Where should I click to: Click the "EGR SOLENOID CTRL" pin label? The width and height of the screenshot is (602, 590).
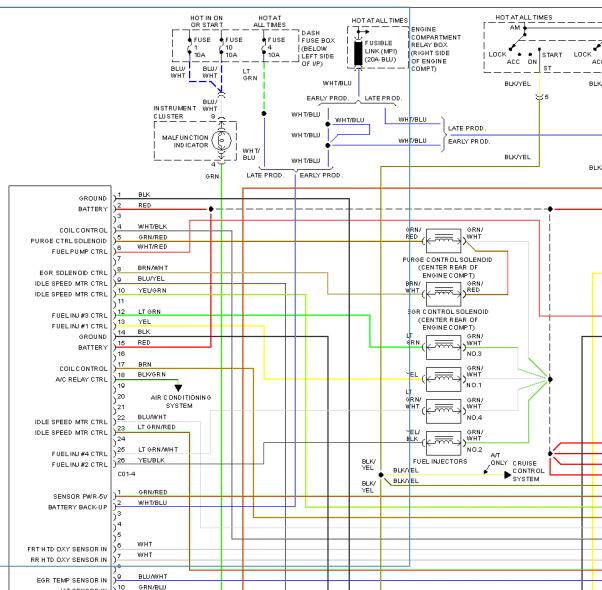coord(73,273)
